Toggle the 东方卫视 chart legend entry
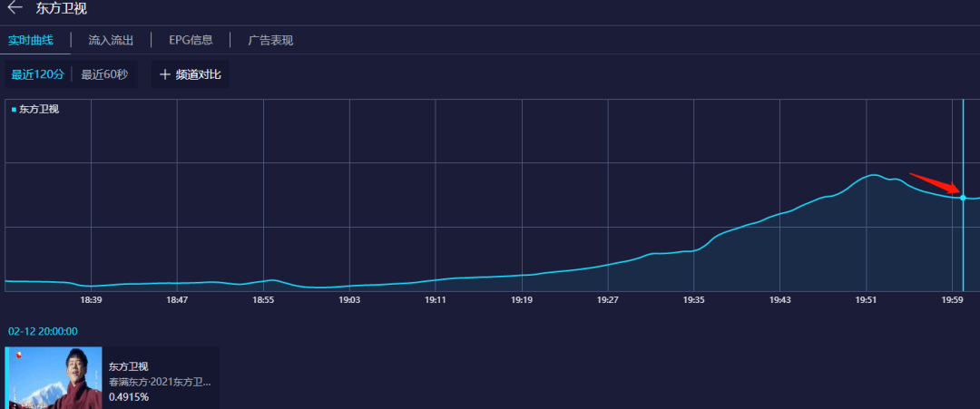This screenshot has height=409, width=980. point(35,109)
